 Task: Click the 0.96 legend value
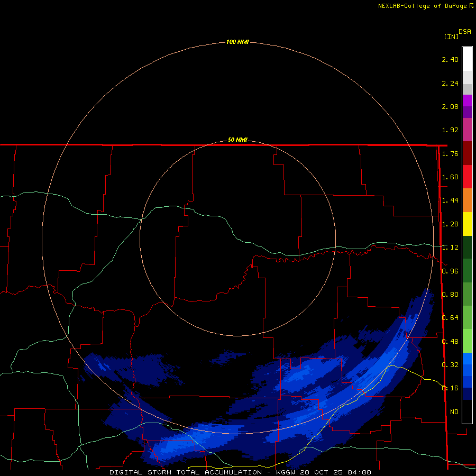450,271
